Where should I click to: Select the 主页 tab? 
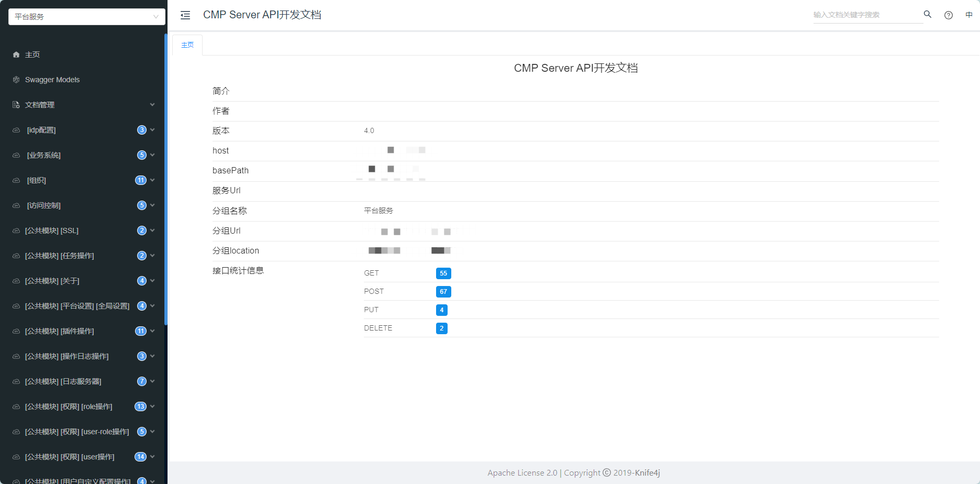pos(187,45)
